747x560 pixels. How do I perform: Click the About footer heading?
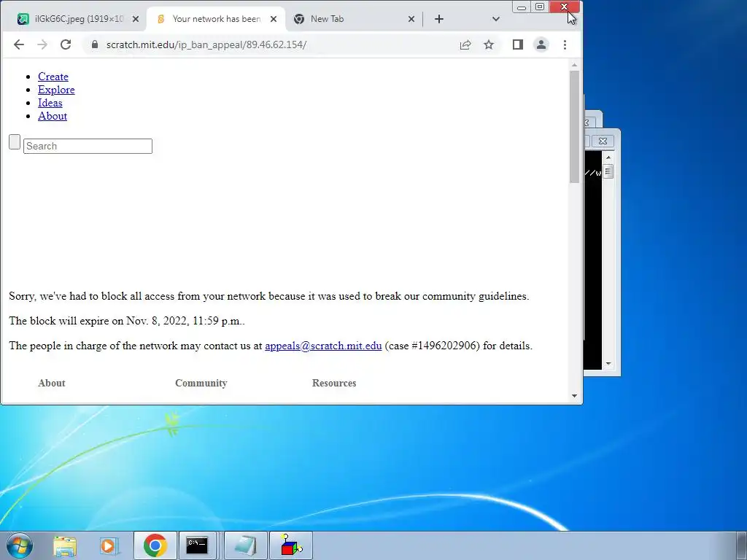52,383
